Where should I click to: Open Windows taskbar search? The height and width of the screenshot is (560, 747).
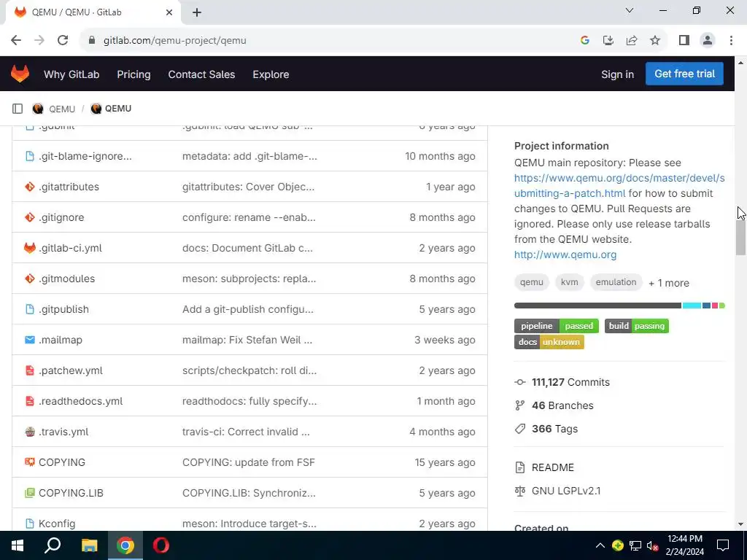pos(53,545)
